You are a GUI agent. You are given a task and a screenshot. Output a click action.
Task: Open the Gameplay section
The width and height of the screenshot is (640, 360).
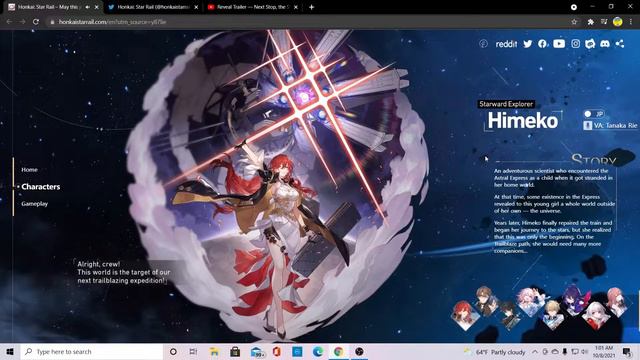pyautogui.click(x=35, y=204)
